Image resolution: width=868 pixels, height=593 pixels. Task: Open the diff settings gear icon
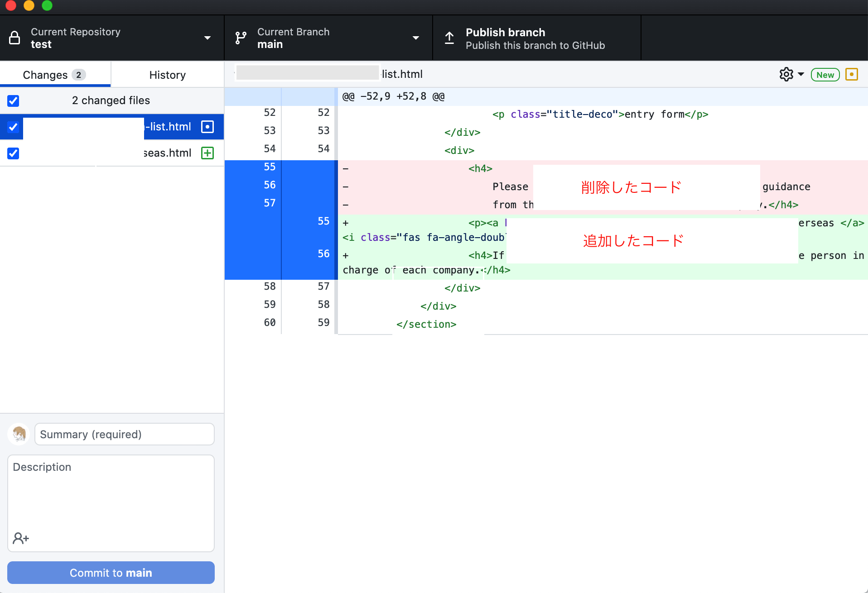pyautogui.click(x=786, y=74)
